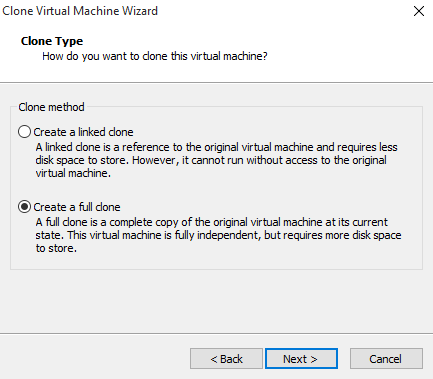
Task: Select the linked clone radio button
Action: point(24,132)
